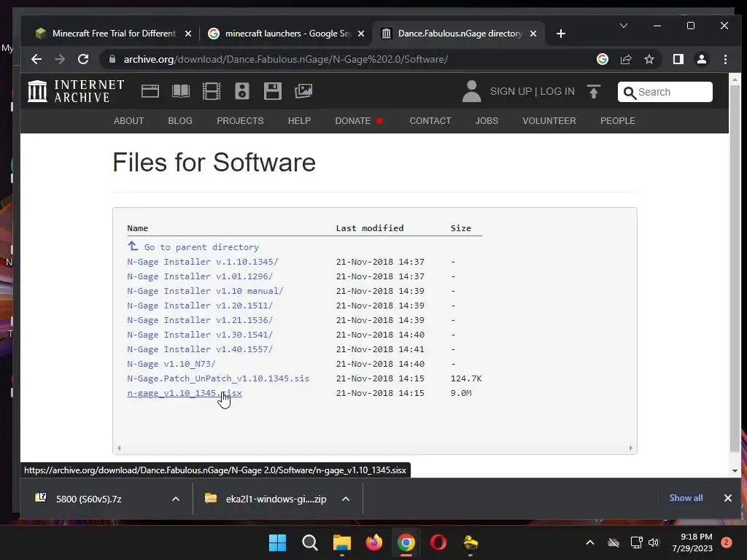Open the volume control in the system tray

[x=654, y=542]
